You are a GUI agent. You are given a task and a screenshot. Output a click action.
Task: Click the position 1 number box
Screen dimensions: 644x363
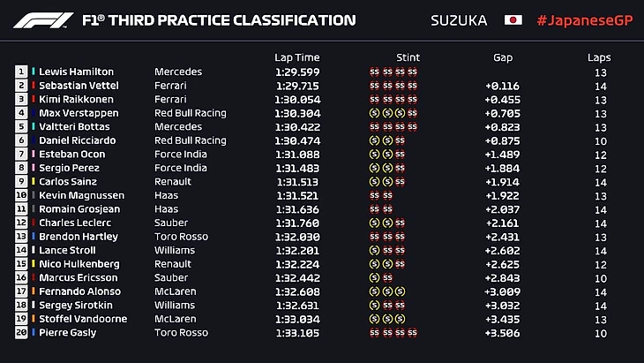tap(21, 72)
